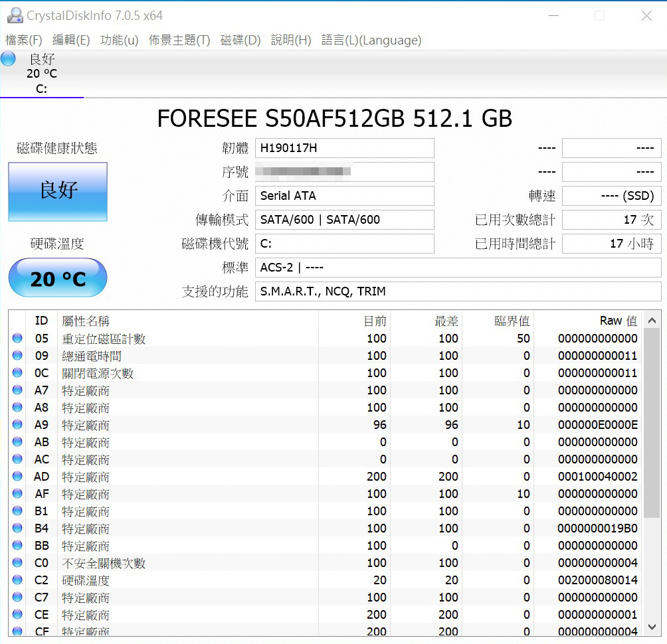This screenshot has width=667, height=644.
Task: Click the scroll up arrow of attribute list
Action: click(x=652, y=319)
